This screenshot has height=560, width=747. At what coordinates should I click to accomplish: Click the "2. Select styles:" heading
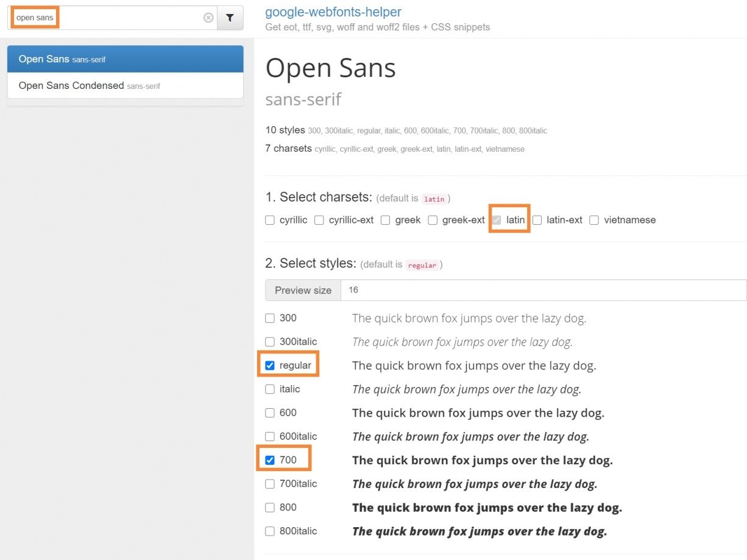tap(311, 263)
